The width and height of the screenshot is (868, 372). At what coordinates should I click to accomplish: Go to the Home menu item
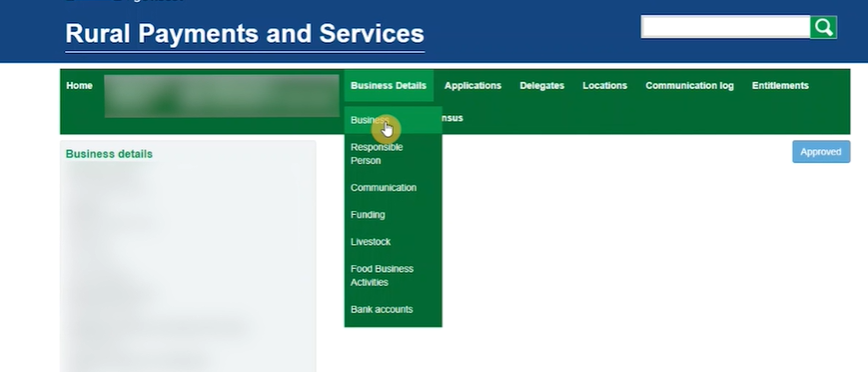point(79,86)
